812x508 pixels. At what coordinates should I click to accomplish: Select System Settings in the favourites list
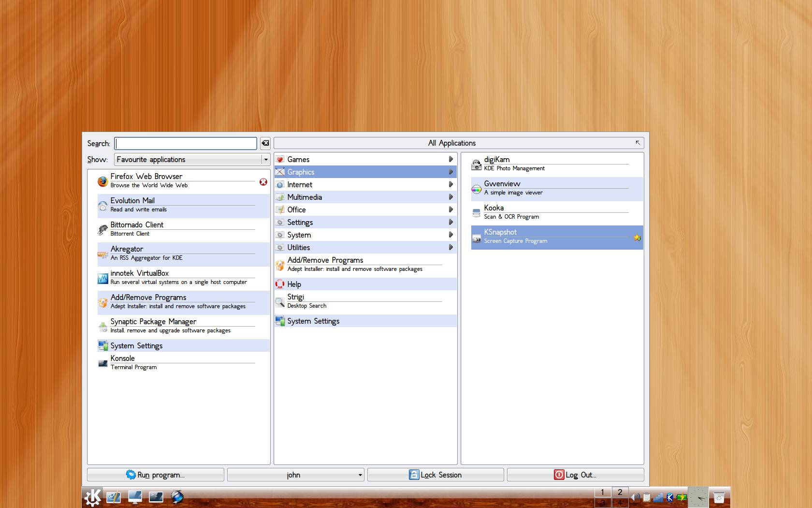pos(184,345)
